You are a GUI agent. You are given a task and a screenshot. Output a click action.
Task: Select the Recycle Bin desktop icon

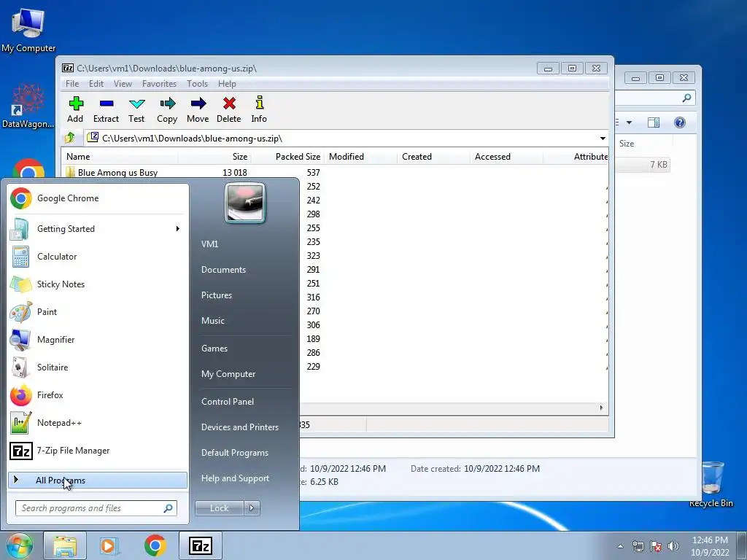(711, 483)
